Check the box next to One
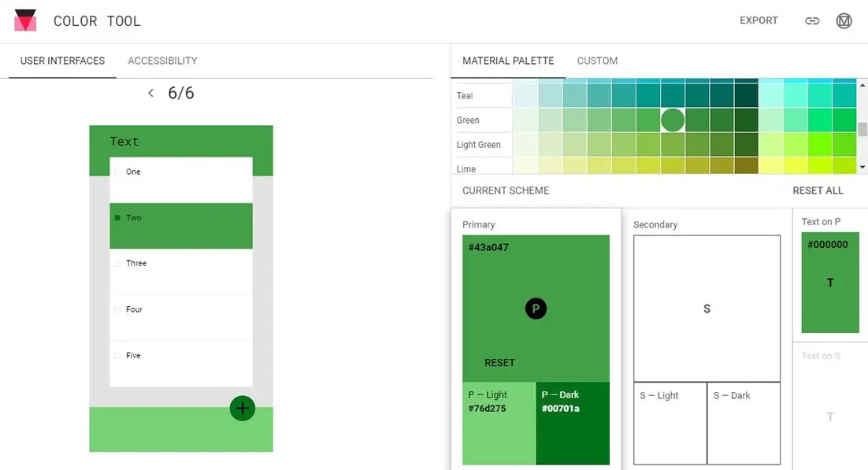The height and width of the screenshot is (470, 868). coord(117,172)
